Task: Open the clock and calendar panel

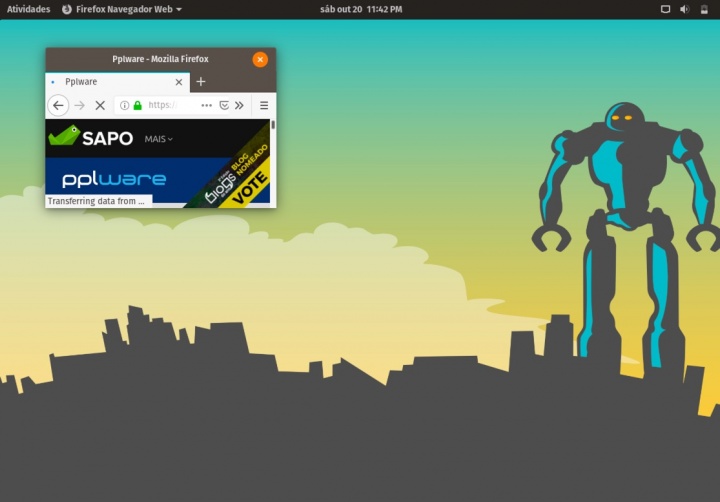Action: [361, 9]
